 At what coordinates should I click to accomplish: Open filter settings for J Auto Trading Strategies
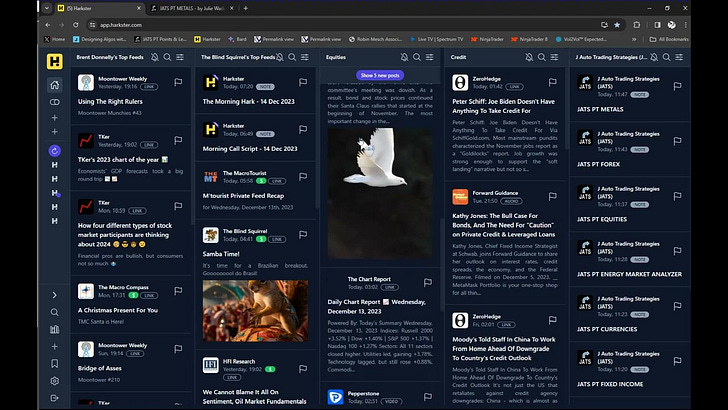pos(679,57)
